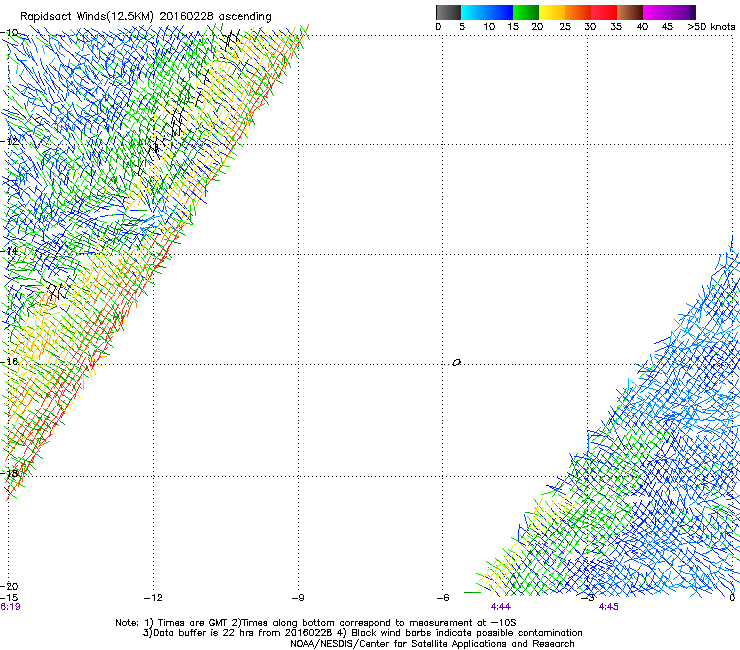
Task: Click the '-12' latitude label on left axis
Action: [10, 141]
